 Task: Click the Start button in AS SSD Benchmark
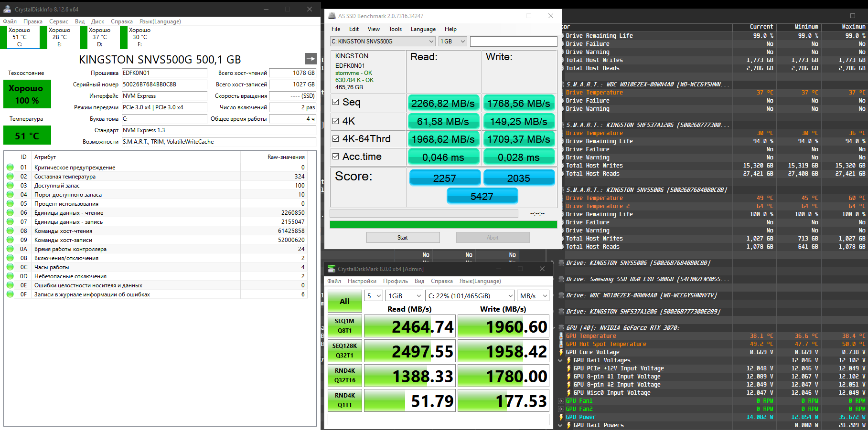(403, 238)
